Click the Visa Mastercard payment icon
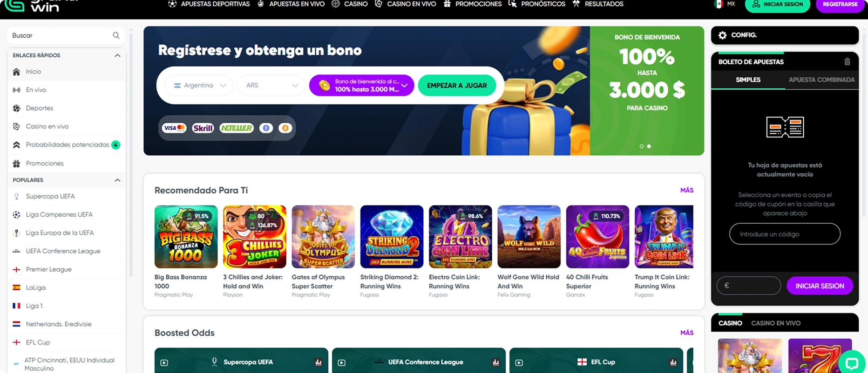This screenshot has width=868, height=373. (174, 128)
